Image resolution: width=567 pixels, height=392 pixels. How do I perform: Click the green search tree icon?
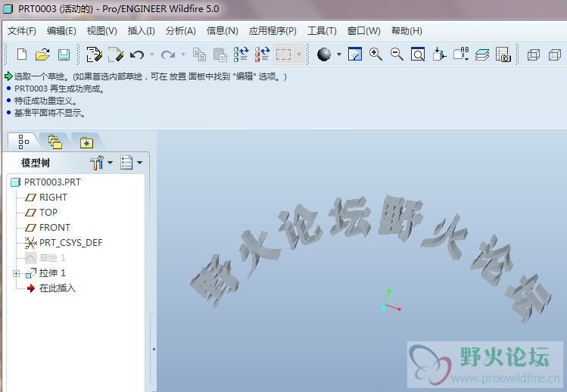[x=241, y=54]
